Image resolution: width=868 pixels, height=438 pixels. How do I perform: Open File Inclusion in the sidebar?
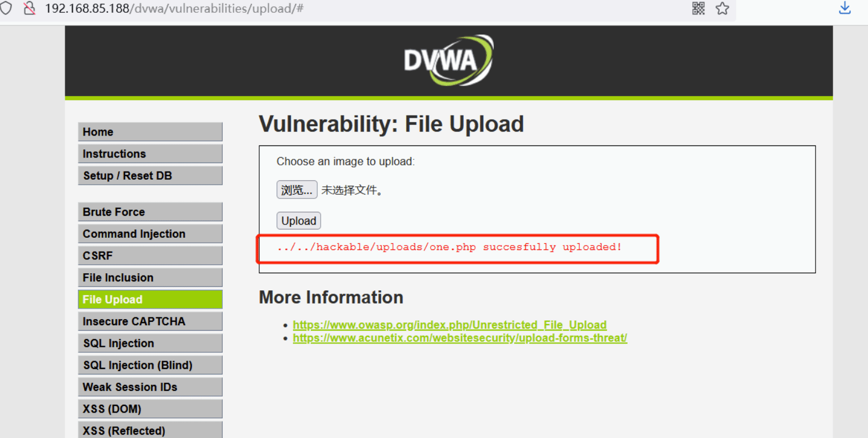[150, 278]
